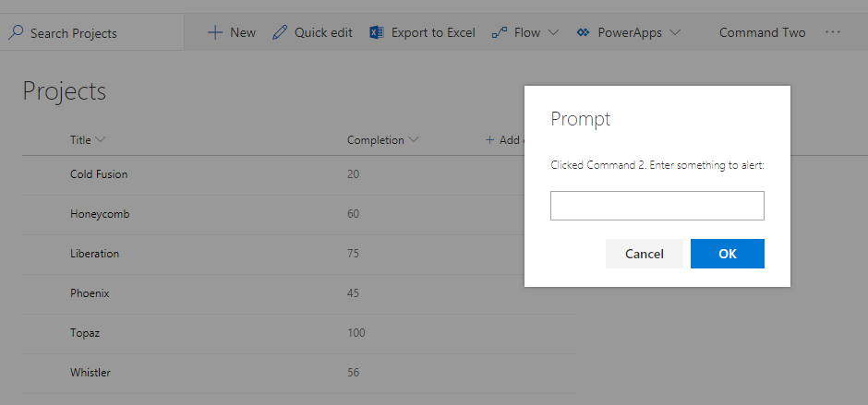This screenshot has width=868, height=405.
Task: Click the search magnifier icon
Action: (x=16, y=32)
